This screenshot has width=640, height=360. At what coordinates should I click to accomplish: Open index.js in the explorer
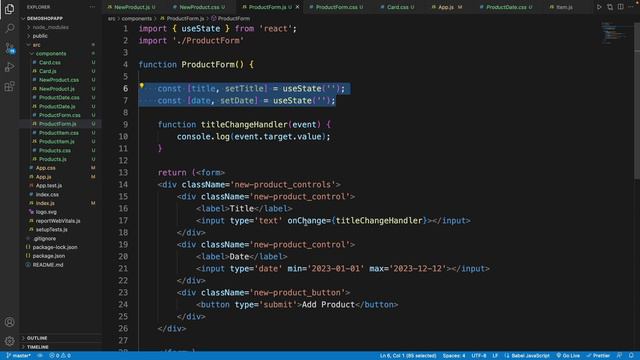45,203
